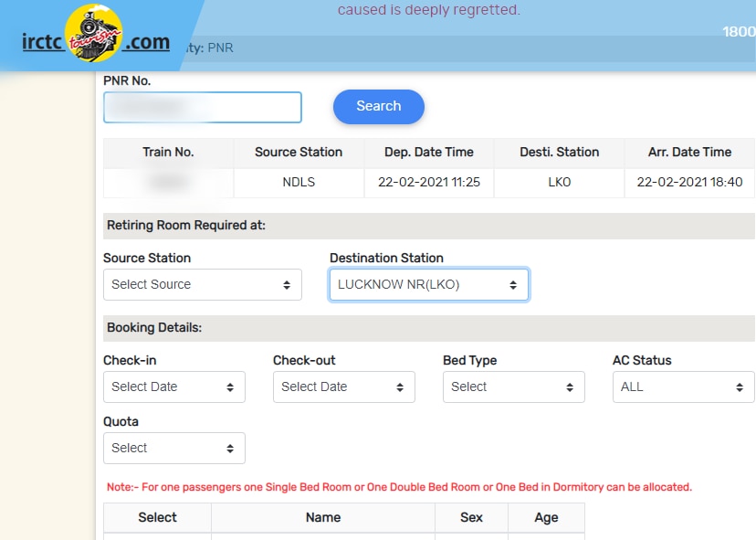
Task: Focus the PNR No. input field
Action: [x=202, y=107]
